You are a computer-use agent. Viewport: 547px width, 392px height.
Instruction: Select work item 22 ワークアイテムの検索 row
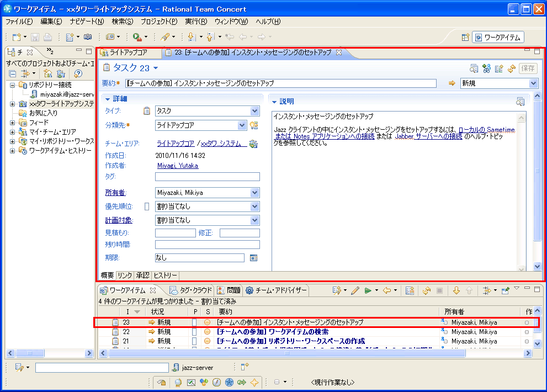tap(315, 332)
